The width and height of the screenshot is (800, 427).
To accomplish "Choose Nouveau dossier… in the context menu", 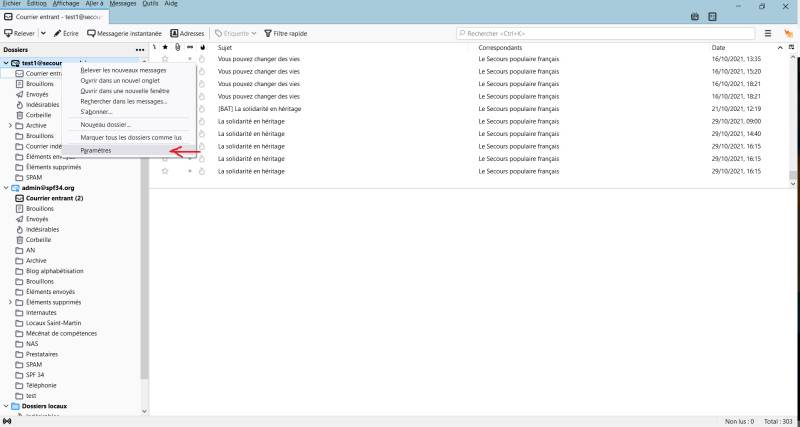I will [129, 124].
